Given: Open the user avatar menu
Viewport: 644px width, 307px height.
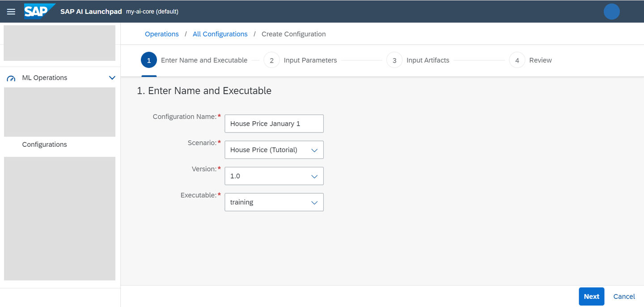Looking at the screenshot, I should tap(611, 12).
